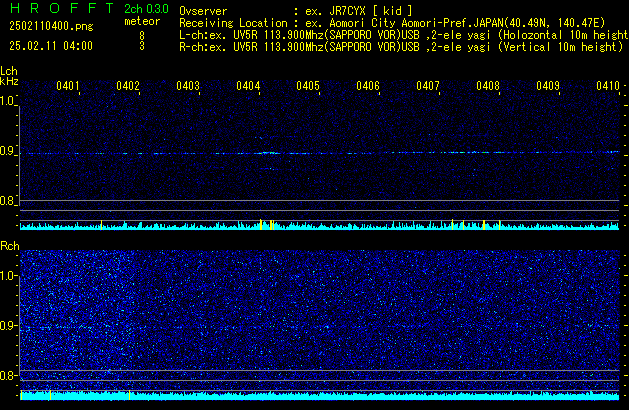The image size is (629, 410).
Task: Click the Lch yellow meteor marker directly under 0408
Action: pos(499,225)
